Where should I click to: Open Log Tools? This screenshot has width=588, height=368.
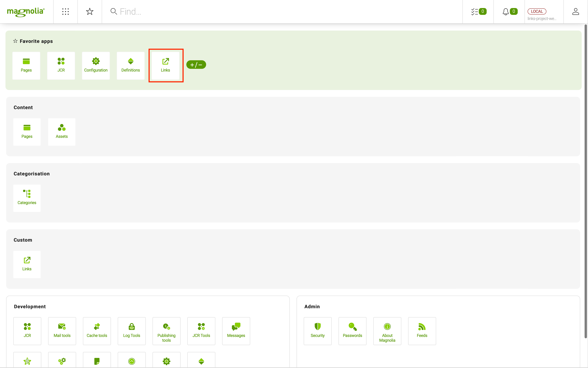pos(132,331)
